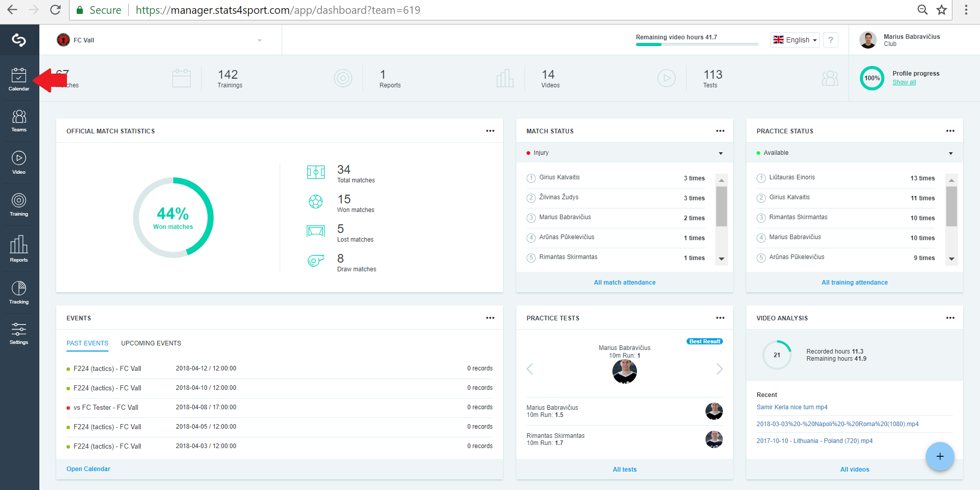The image size is (980, 490).
Task: Click the browser address bar URL
Action: click(x=278, y=10)
